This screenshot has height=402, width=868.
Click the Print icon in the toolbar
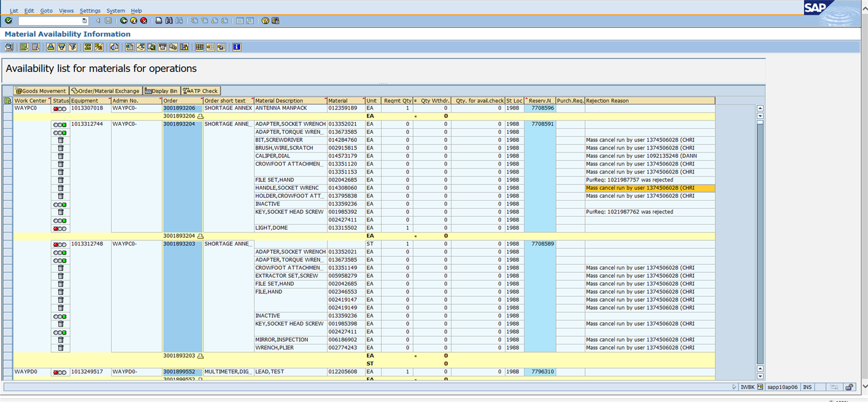[x=159, y=21]
